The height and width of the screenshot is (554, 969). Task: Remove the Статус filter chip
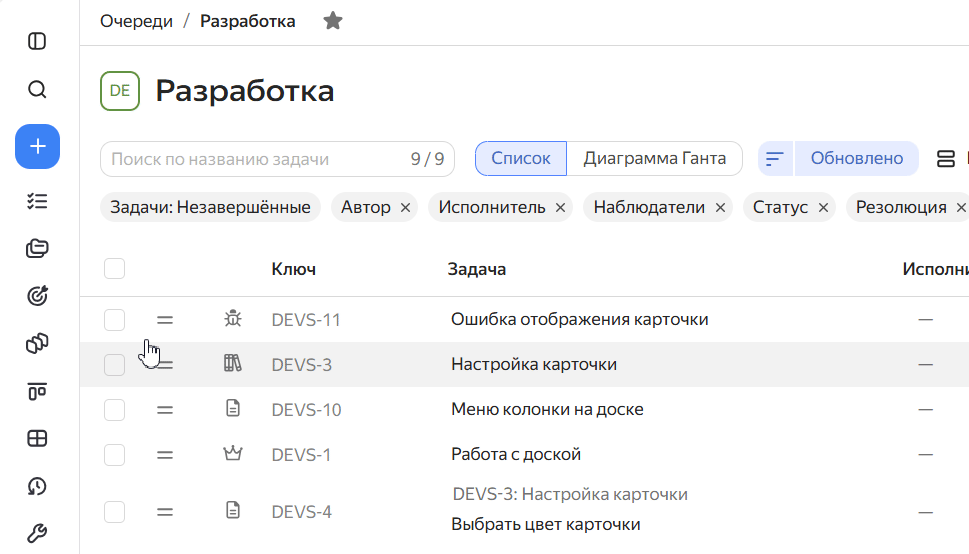tap(823, 208)
